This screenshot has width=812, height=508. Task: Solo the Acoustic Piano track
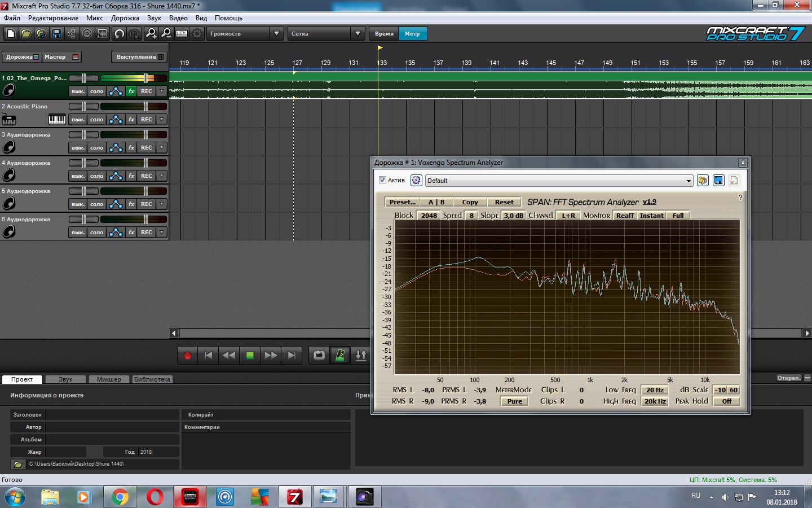pyautogui.click(x=96, y=120)
